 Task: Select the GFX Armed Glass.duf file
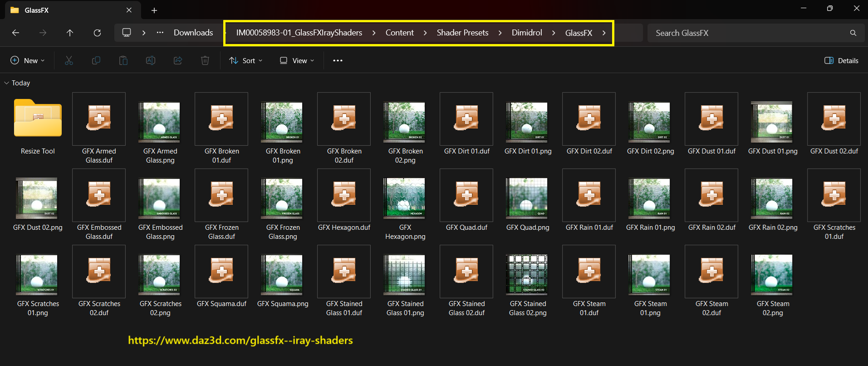(99, 129)
